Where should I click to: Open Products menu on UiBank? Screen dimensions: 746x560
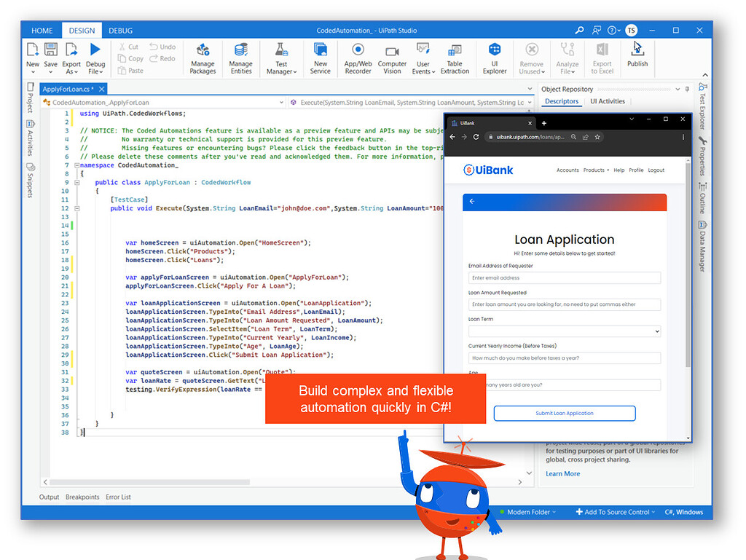(596, 170)
